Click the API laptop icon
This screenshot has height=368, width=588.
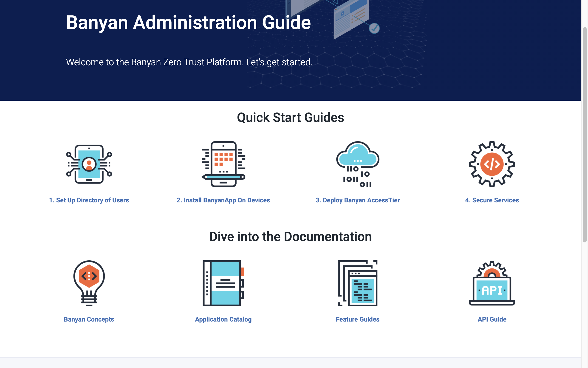click(492, 283)
